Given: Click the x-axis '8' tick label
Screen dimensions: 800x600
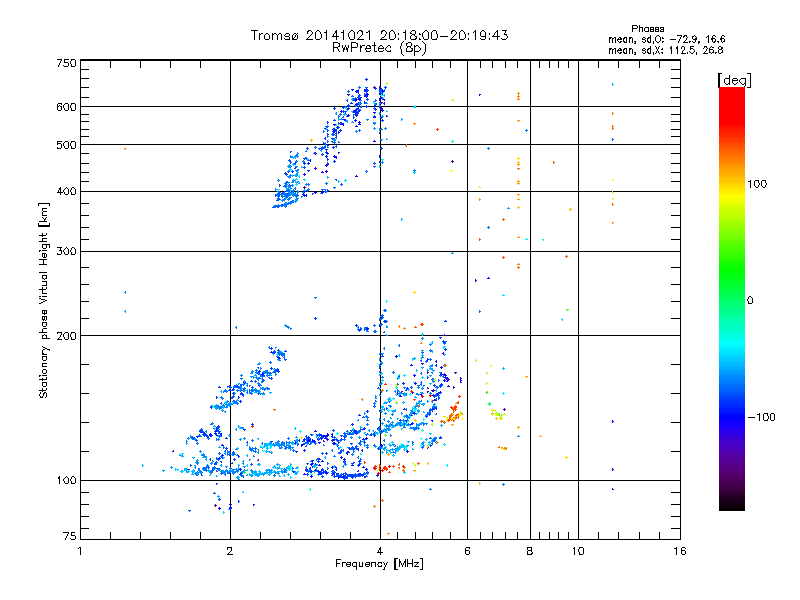Looking at the screenshot, I should (530, 551).
